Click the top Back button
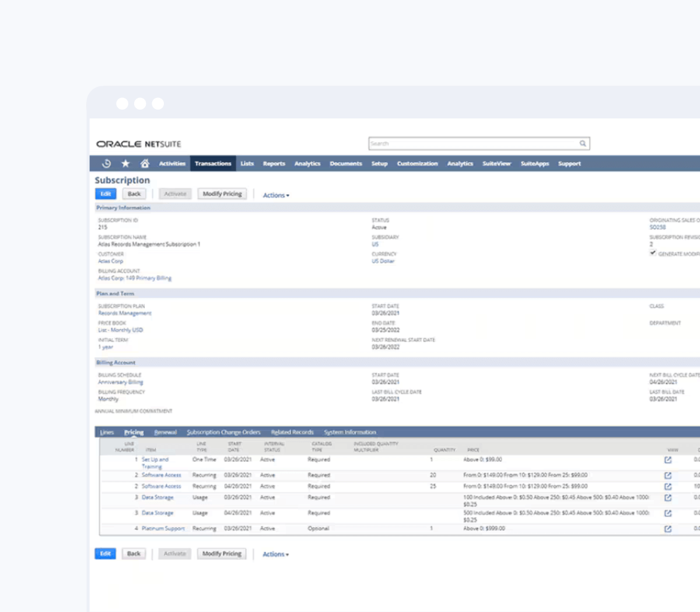700x612 pixels. pyautogui.click(x=134, y=194)
